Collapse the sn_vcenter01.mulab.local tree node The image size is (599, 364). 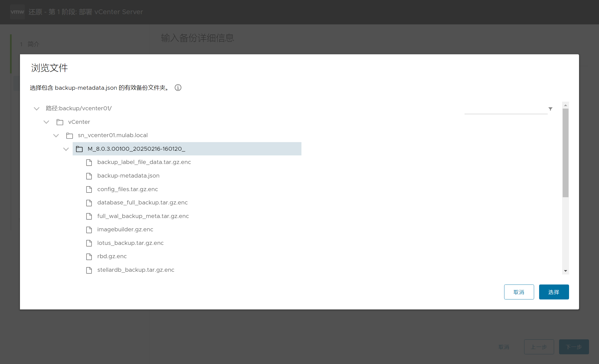56,135
